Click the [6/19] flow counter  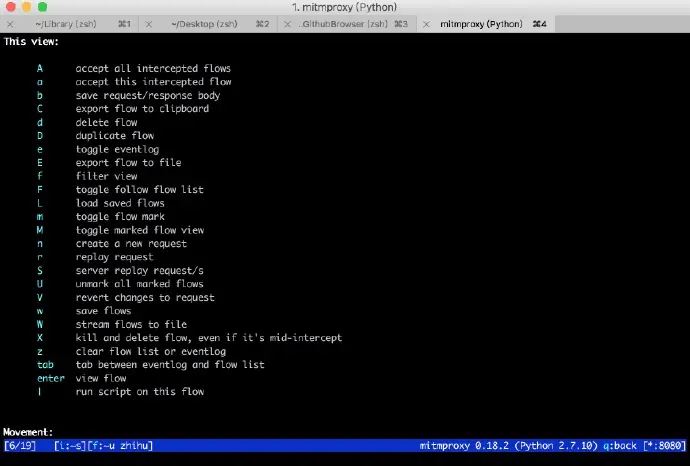pos(20,446)
